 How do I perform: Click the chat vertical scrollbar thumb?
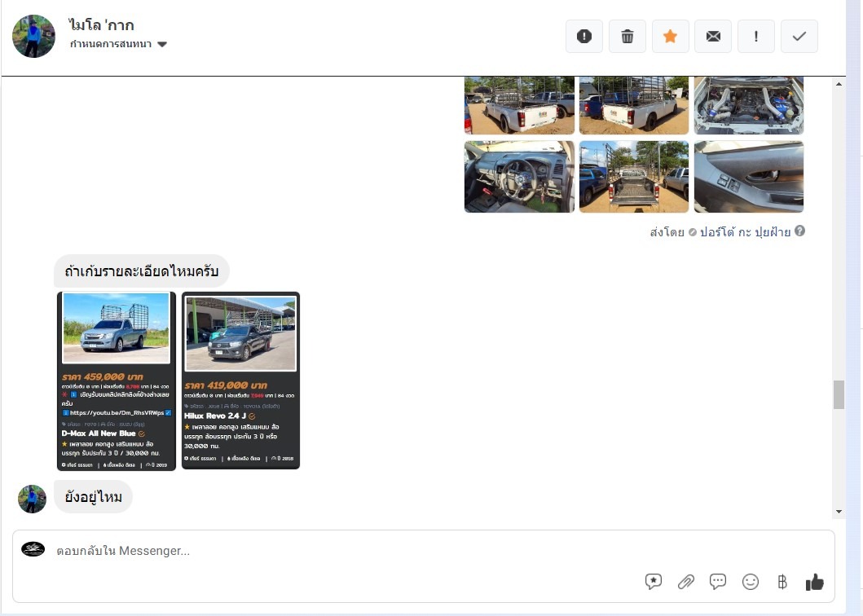(x=839, y=394)
